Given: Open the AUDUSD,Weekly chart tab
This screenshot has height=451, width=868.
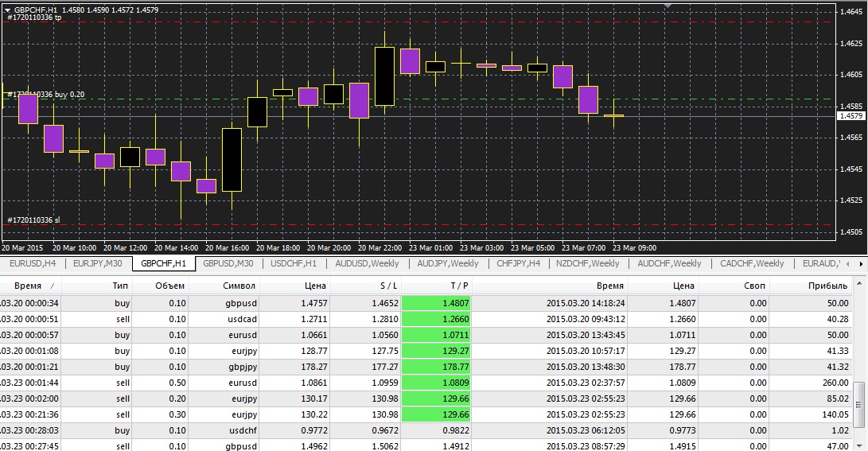Looking at the screenshot, I should [x=367, y=263].
